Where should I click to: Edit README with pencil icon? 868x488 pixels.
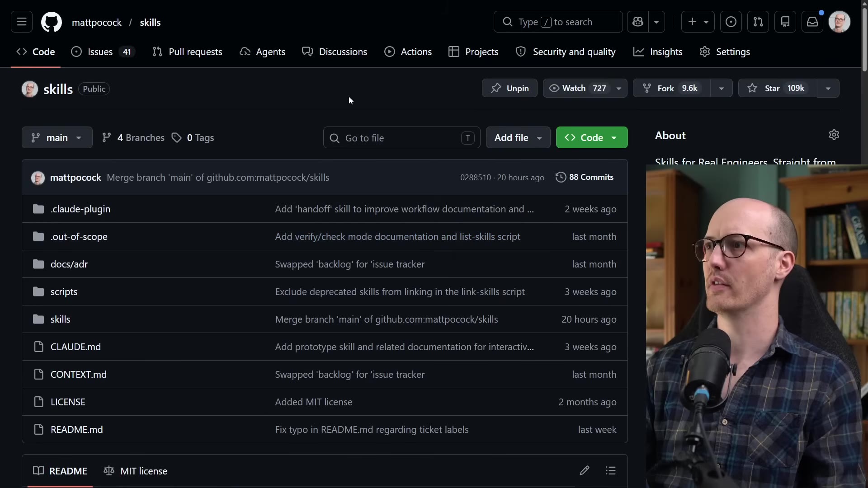[x=585, y=471]
